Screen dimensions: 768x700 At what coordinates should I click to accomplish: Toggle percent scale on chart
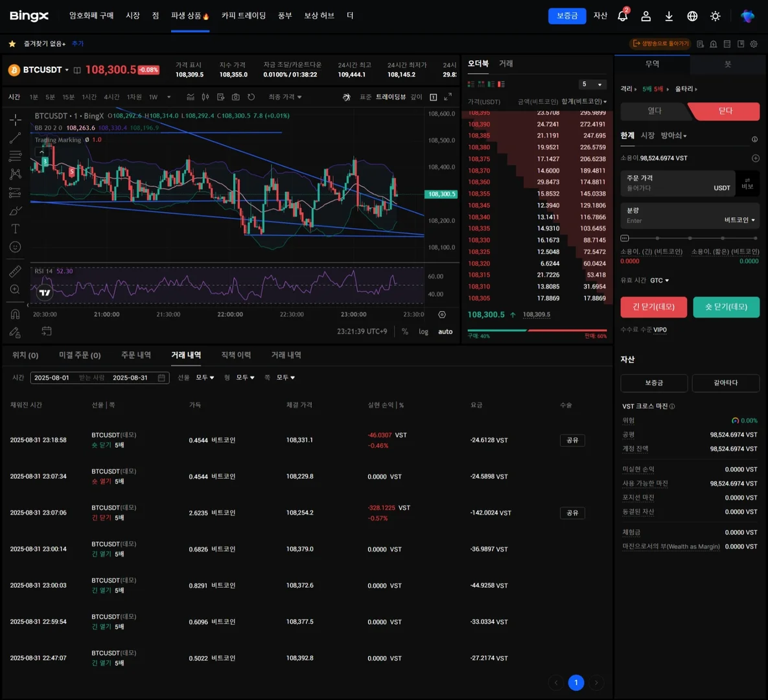404,332
